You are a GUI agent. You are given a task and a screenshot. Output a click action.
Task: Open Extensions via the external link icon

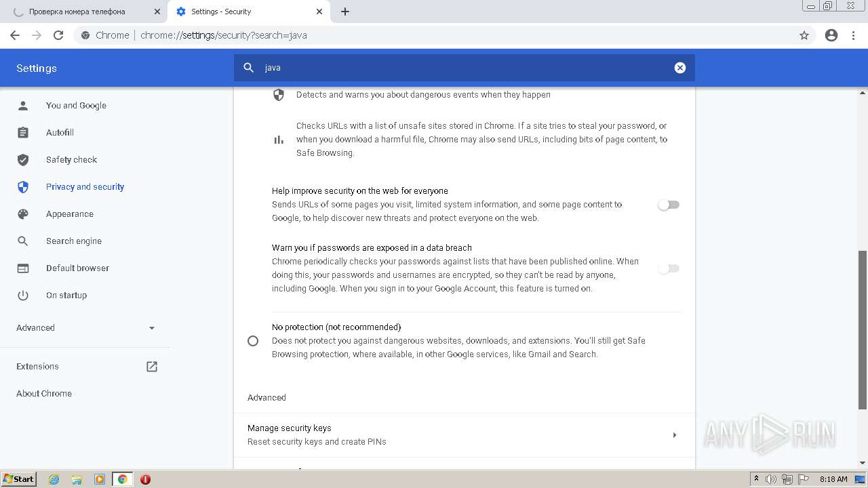click(152, 367)
